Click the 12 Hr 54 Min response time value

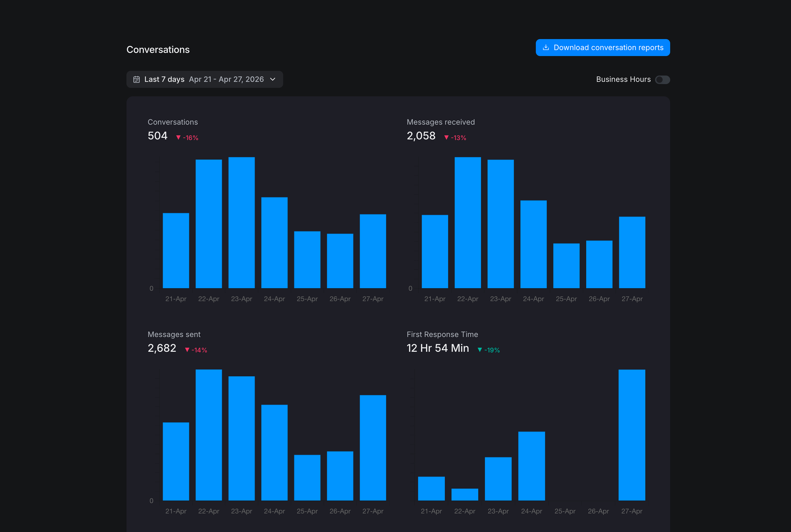(x=438, y=348)
